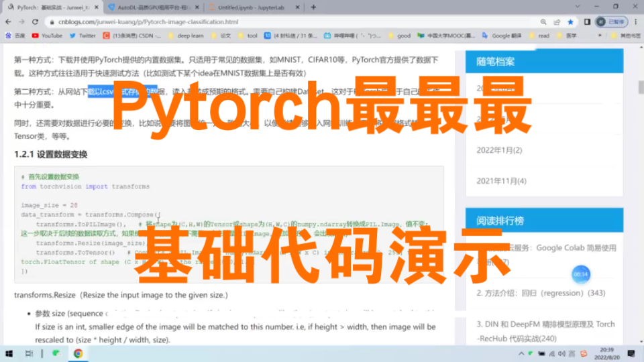Open the 中国大学MOOC bookmark
Screen dimensions: 644x362
tap(446, 36)
